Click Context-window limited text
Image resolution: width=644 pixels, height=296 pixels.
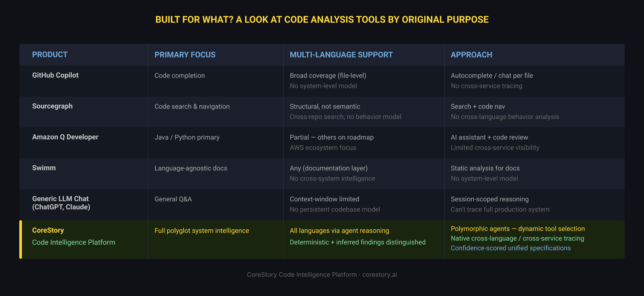point(324,199)
